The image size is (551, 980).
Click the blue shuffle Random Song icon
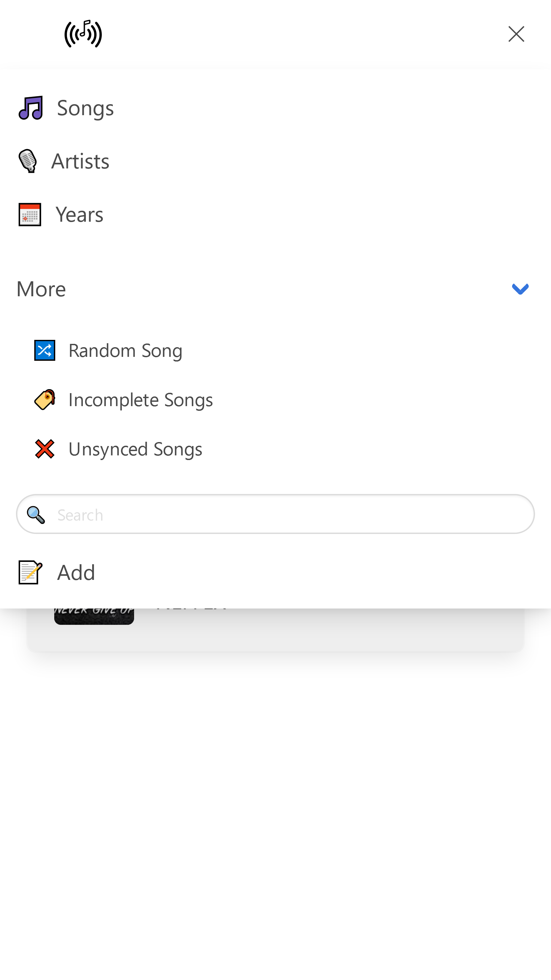pyautogui.click(x=45, y=351)
